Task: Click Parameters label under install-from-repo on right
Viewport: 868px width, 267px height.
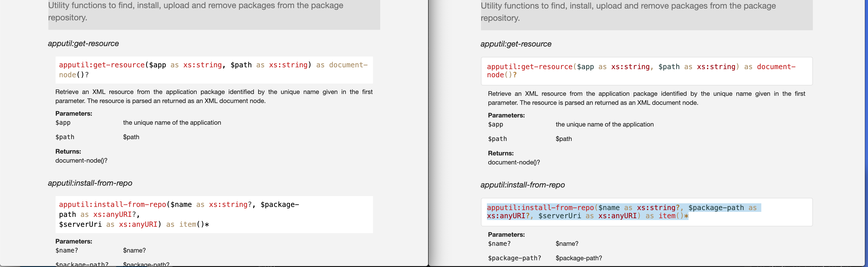Action: pos(506,235)
